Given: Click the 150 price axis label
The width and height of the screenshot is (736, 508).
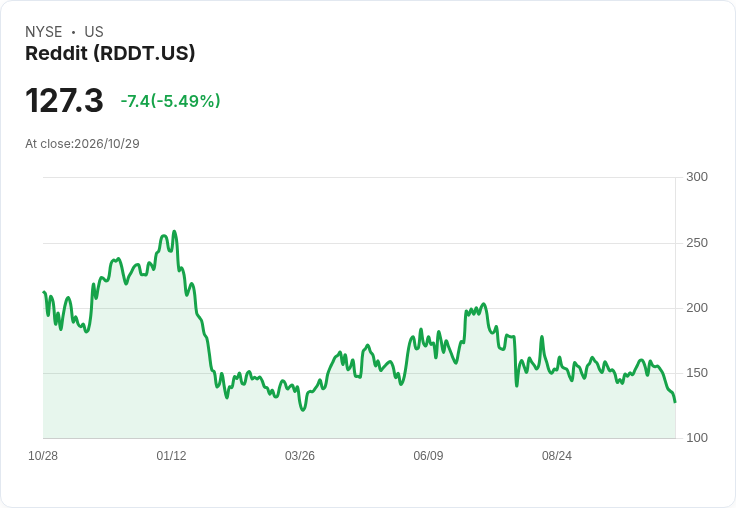Looking at the screenshot, I should click(697, 373).
